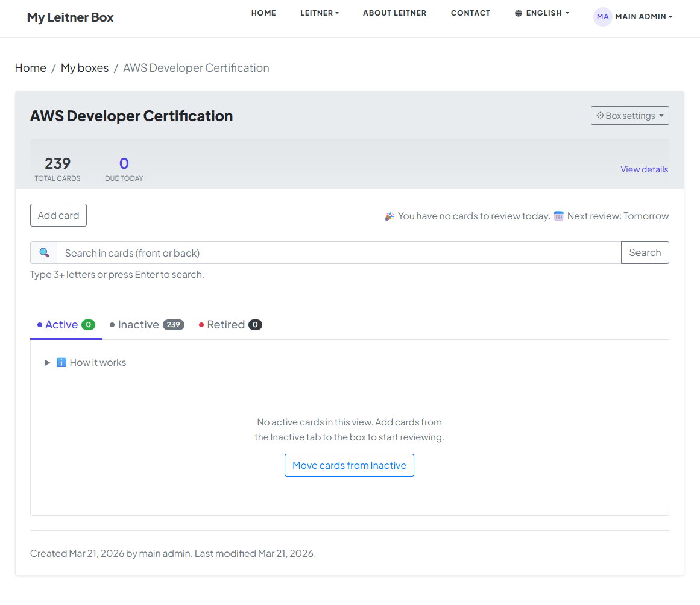Click the globe language icon
Screen dimensions: 700x605
(x=519, y=13)
